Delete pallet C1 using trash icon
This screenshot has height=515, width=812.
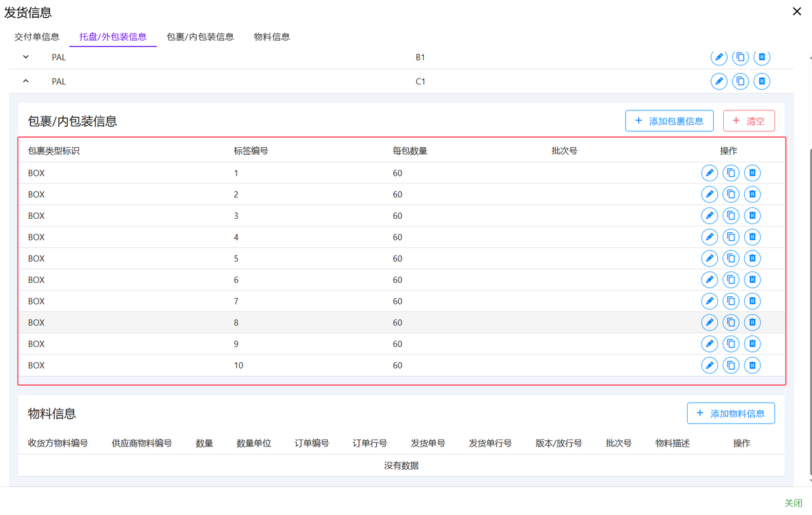(761, 81)
